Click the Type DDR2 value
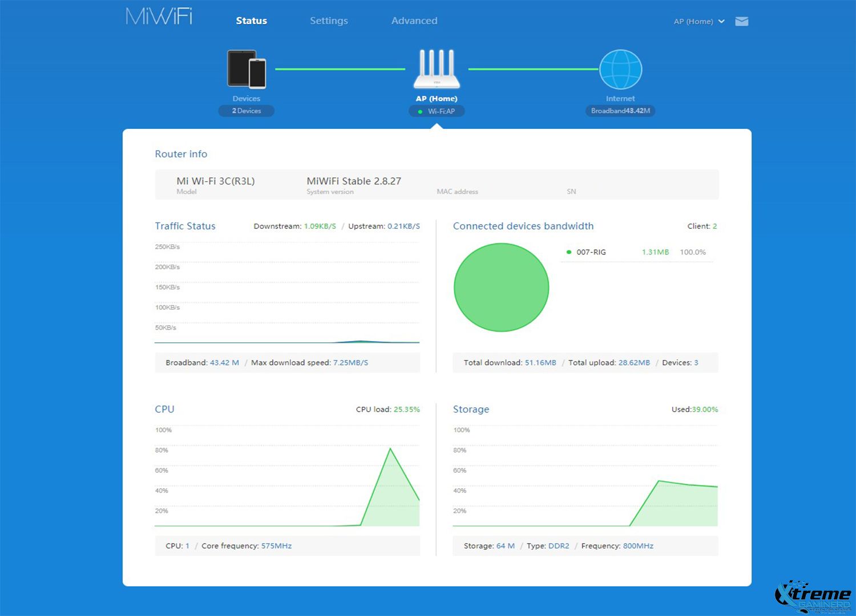Viewport: 856px width, 616px height. coord(559,546)
